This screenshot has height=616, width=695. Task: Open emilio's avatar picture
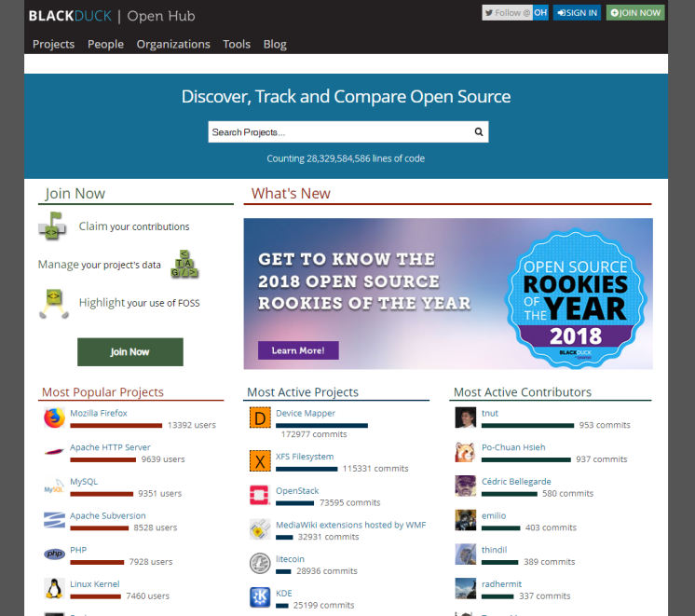466,520
